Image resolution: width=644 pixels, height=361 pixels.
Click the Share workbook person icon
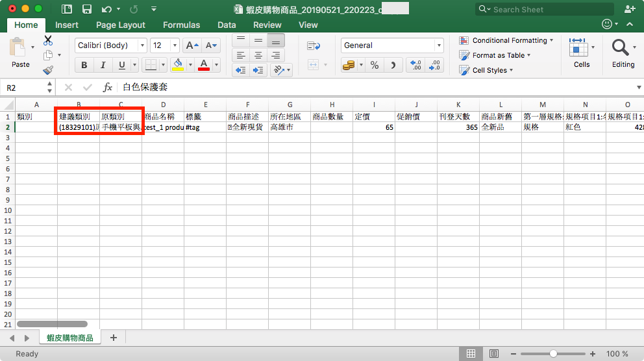click(629, 10)
